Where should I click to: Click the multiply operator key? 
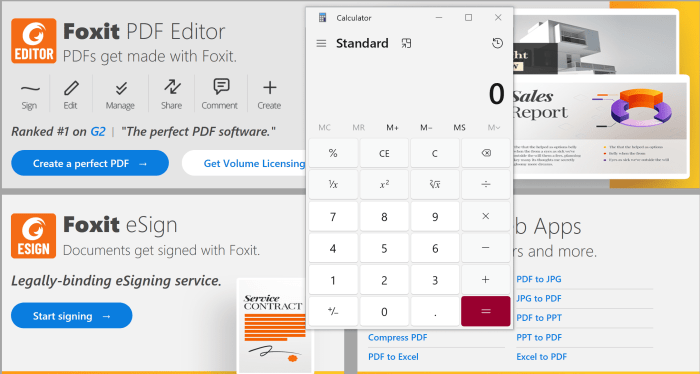click(486, 216)
